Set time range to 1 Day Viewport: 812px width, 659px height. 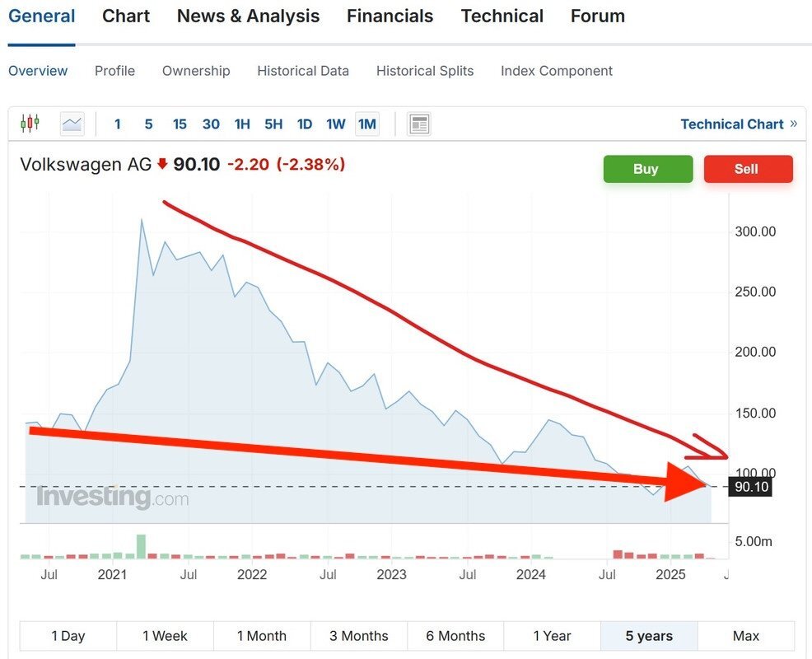pyautogui.click(x=68, y=636)
